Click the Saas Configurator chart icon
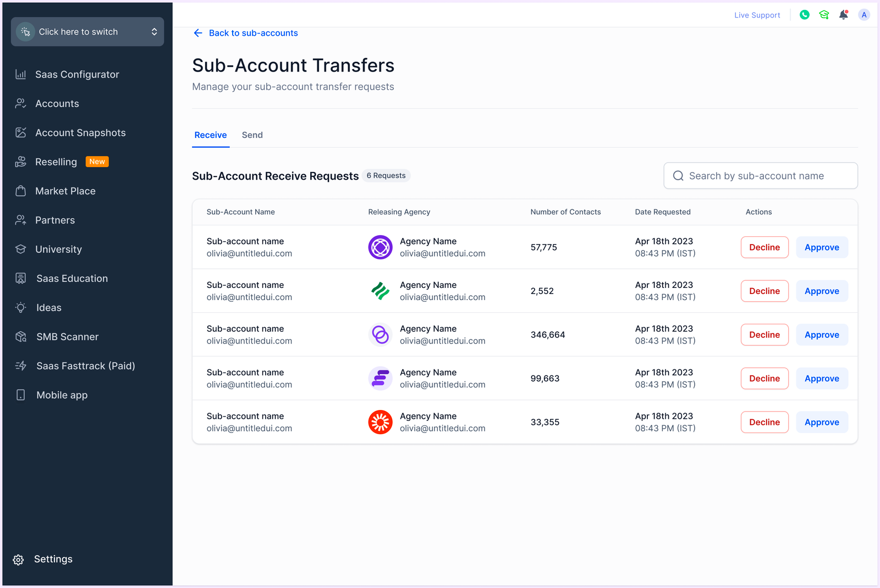The height and width of the screenshot is (588, 880). (x=21, y=74)
